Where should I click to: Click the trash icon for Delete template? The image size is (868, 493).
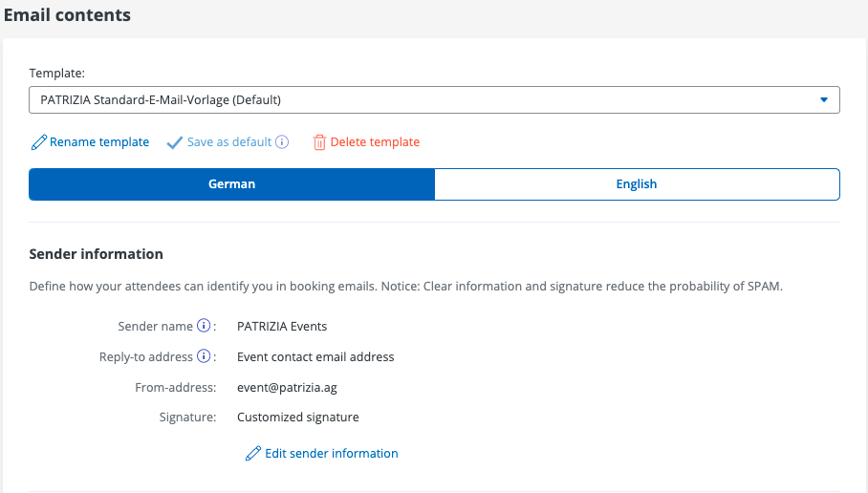[x=319, y=142]
